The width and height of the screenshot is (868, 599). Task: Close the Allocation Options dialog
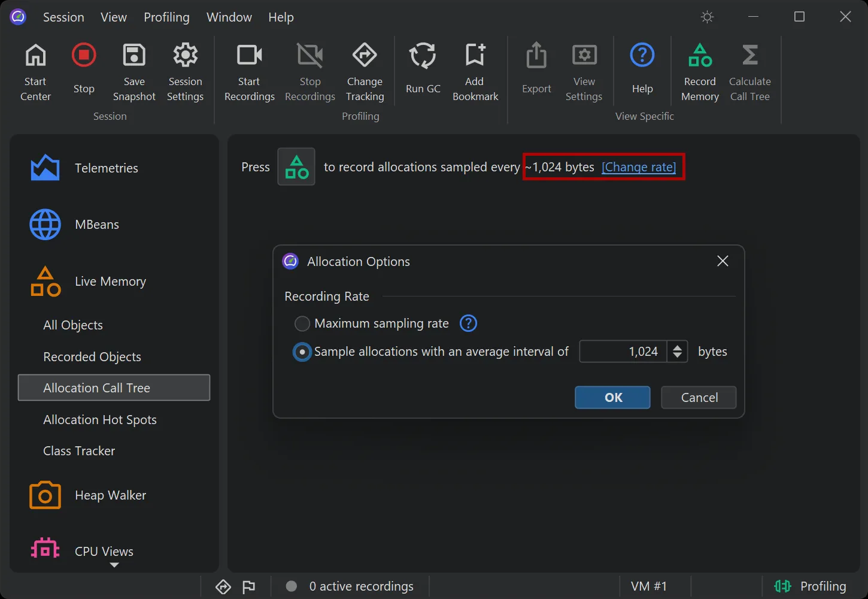[x=723, y=261]
